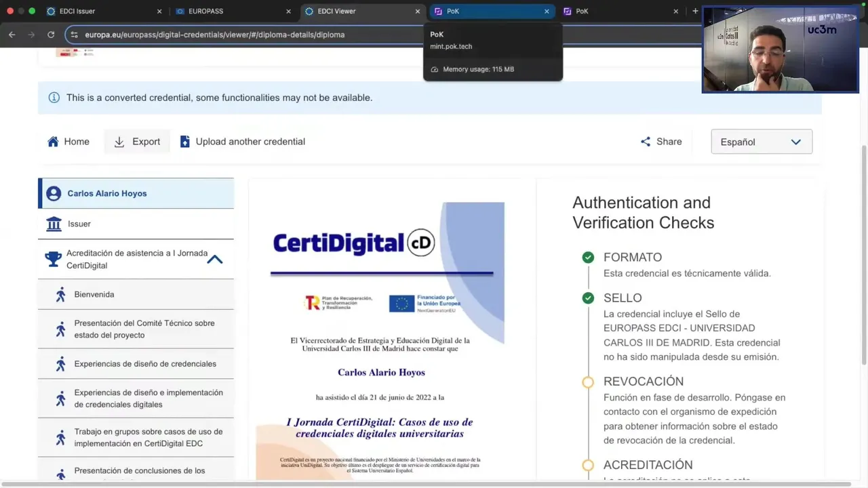Viewport: 868px width, 488px height.
Task: Click activity icon for Experiencias de diseño e implementación
Action: 61,399
